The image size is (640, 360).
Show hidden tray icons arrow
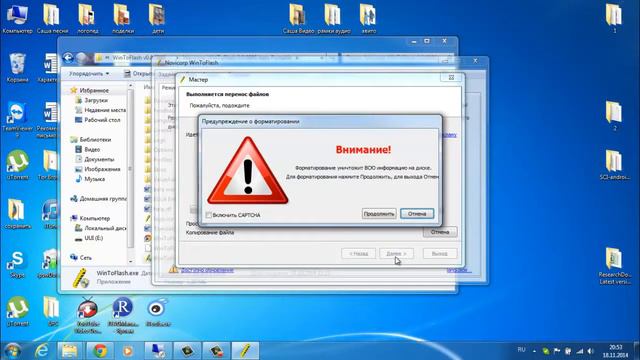[x=534, y=351]
